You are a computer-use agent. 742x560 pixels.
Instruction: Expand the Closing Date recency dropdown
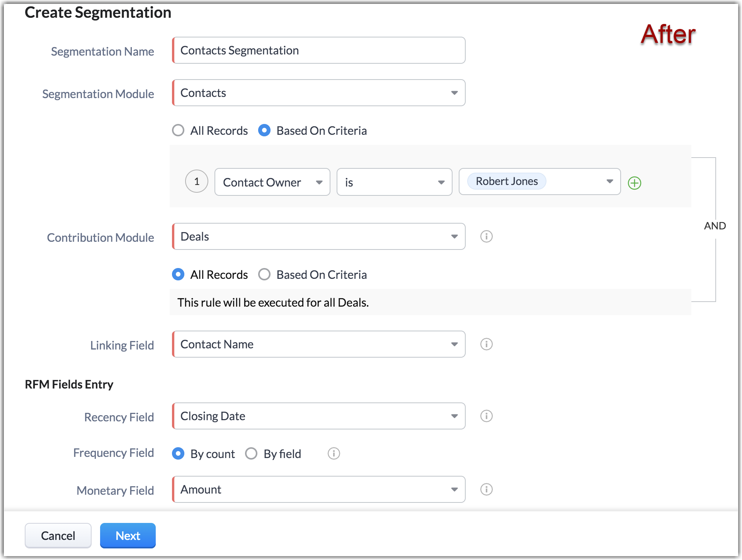coord(319,416)
